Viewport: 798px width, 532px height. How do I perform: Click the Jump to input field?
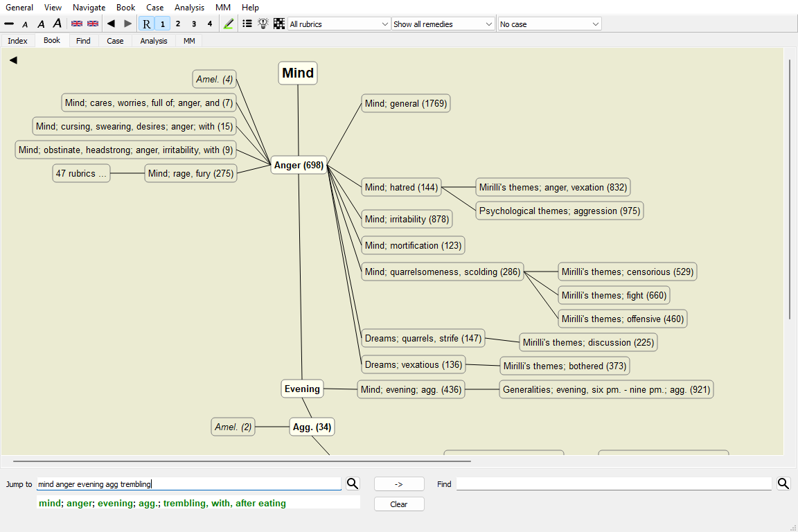(x=189, y=484)
